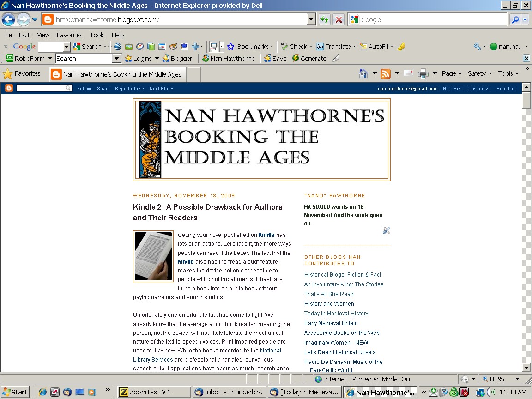Viewport: 532px width, 399px height.
Task: Open the Safety menu dropdown
Action: click(479, 73)
